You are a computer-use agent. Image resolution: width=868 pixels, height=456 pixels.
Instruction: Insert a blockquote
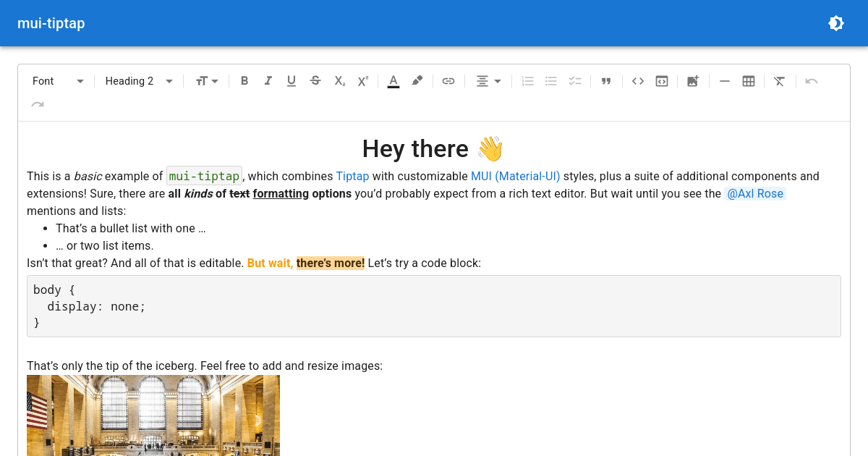[606, 81]
